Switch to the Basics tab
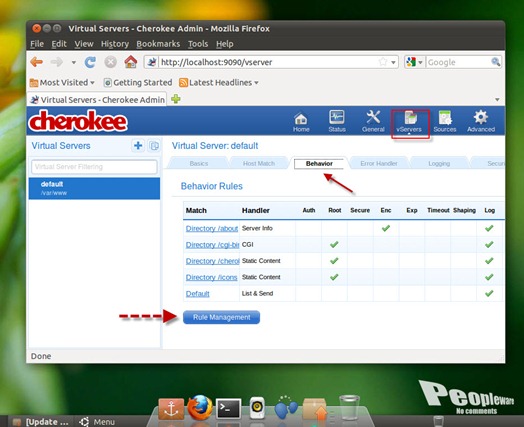 [x=199, y=163]
